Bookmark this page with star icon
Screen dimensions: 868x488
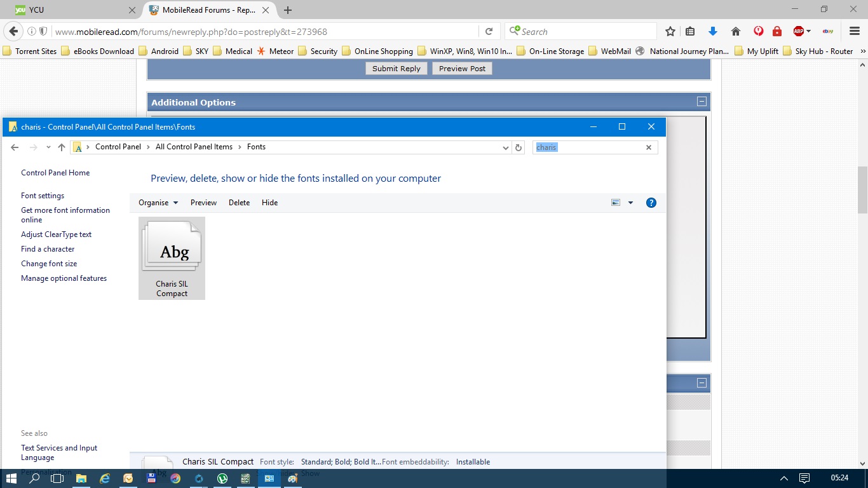pos(670,31)
